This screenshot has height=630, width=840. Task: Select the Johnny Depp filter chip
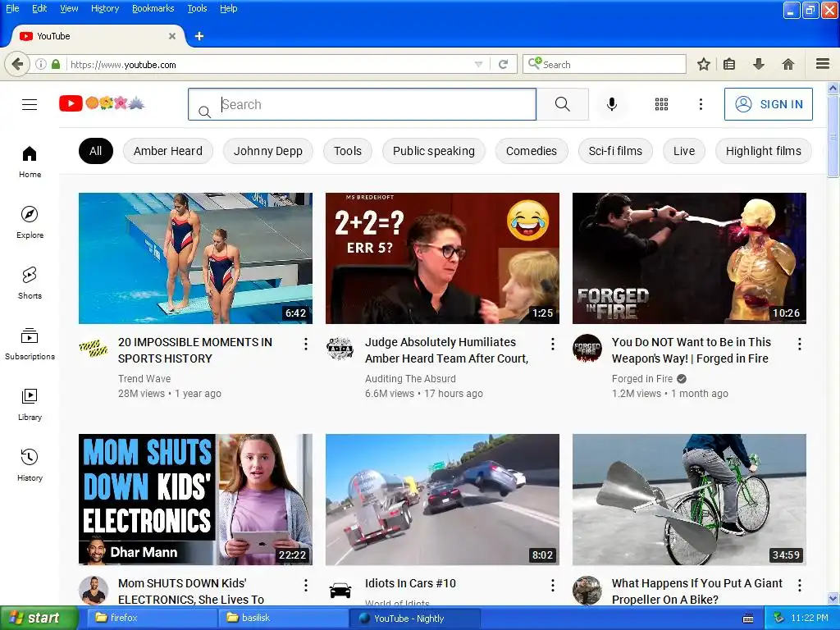[268, 151]
